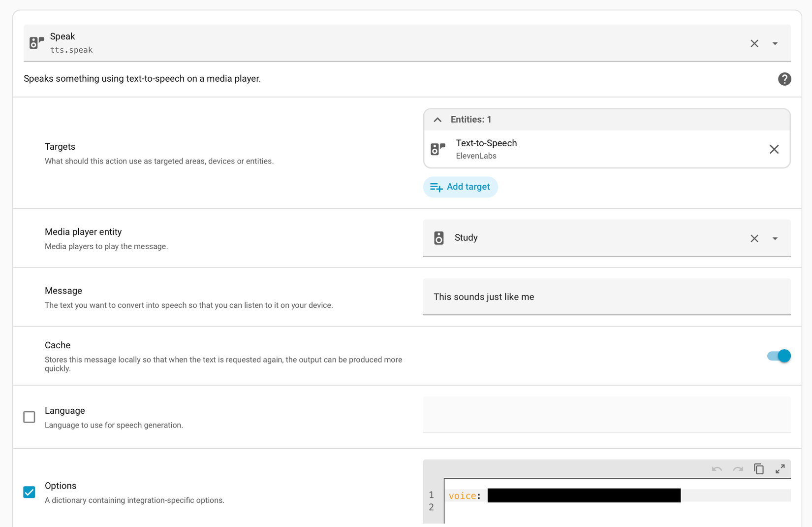Edit the message text field
Viewport: 812px width, 527px height.
click(x=605, y=296)
